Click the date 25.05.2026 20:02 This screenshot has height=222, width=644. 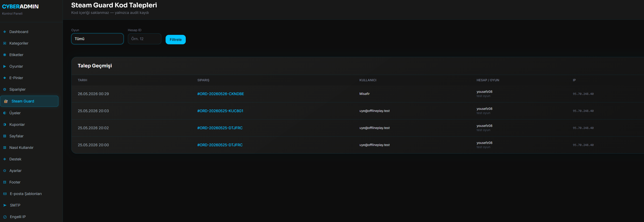(93, 128)
